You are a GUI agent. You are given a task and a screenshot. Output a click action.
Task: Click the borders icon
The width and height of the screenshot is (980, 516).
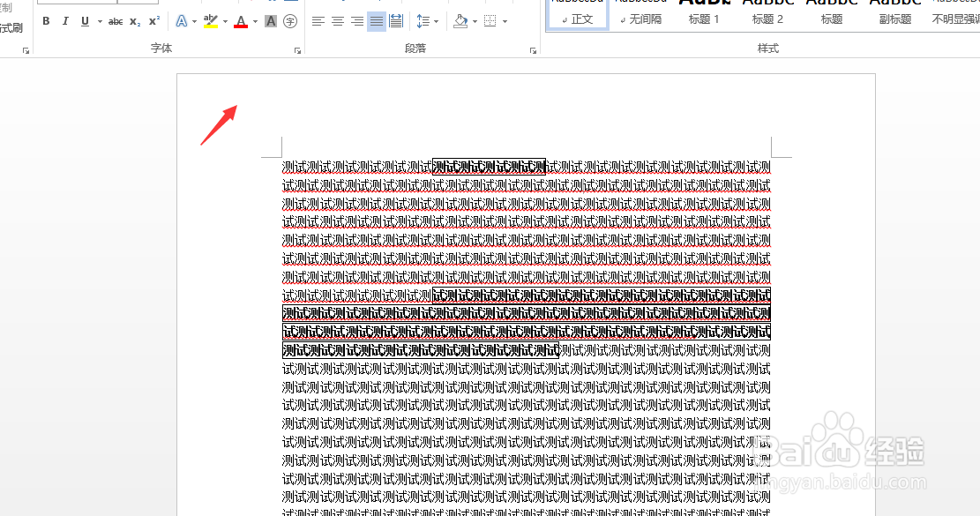pos(490,21)
